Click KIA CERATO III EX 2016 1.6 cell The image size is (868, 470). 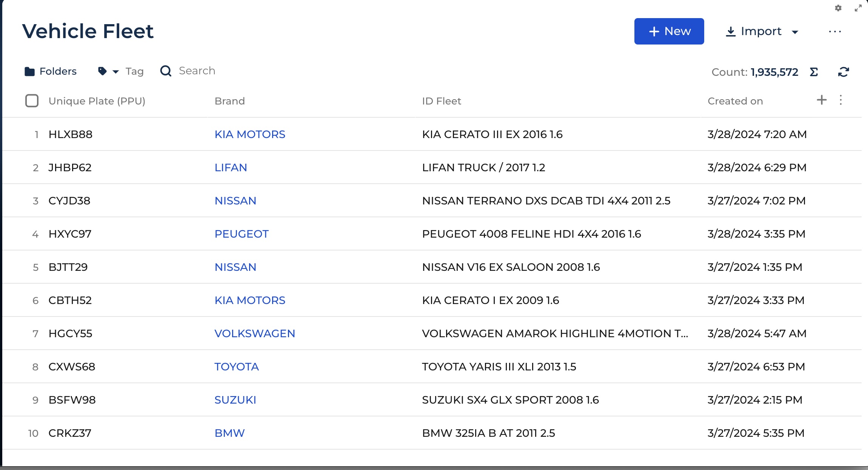[492, 134]
